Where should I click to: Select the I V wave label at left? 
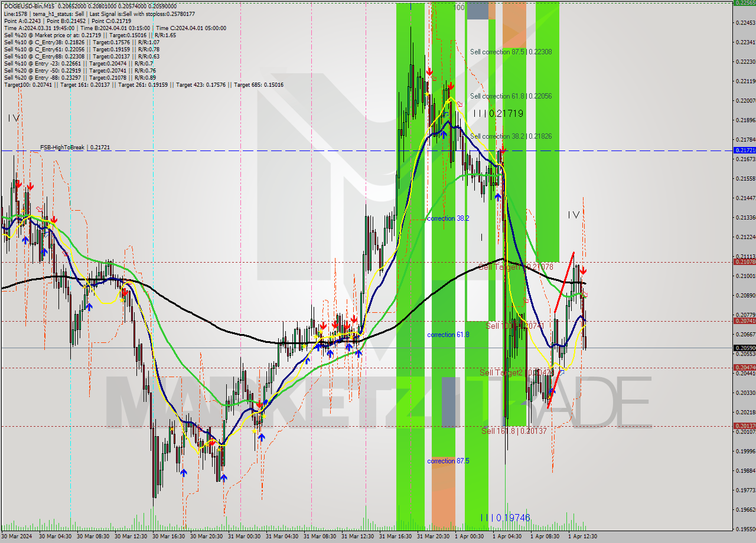click(x=14, y=119)
